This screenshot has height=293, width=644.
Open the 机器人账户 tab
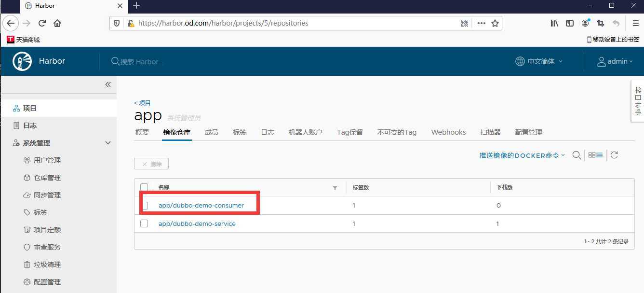306,132
